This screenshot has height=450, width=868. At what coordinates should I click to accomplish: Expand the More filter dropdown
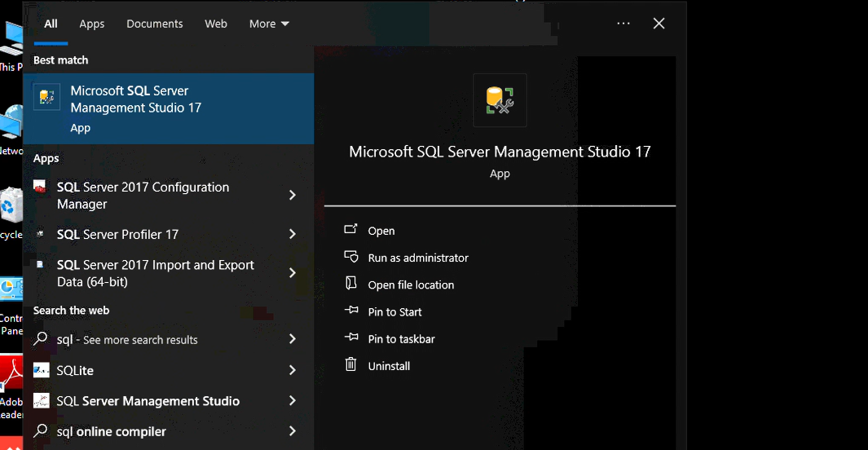pyautogui.click(x=269, y=24)
